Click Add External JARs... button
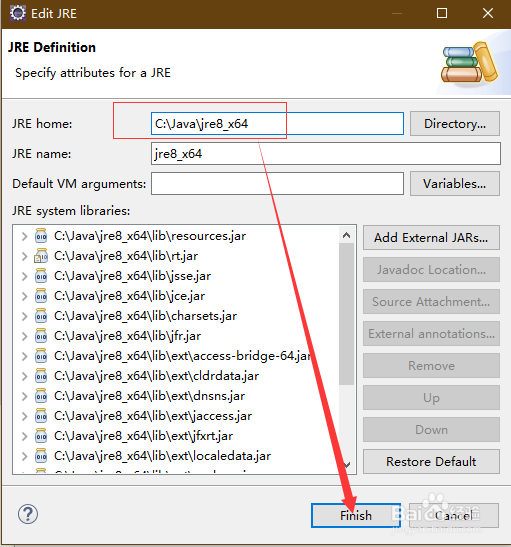The width and height of the screenshot is (511, 547). tap(431, 238)
